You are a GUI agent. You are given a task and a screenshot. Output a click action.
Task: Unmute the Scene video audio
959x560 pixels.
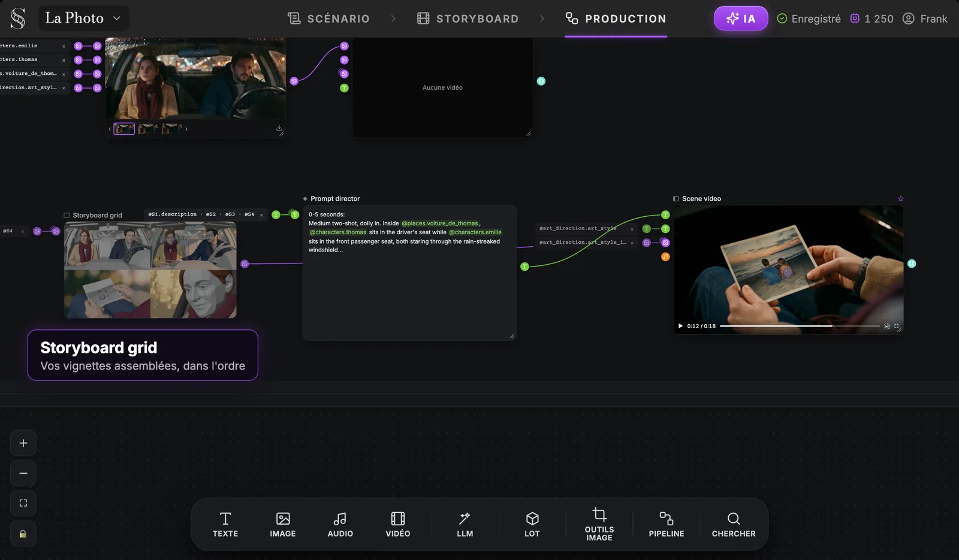887,326
